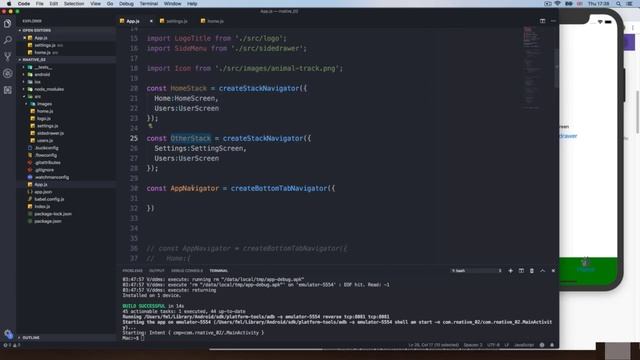Screen dimensions: 640x360
Task: Open the Manage gear at activity bar bottom
Action: 8,334
